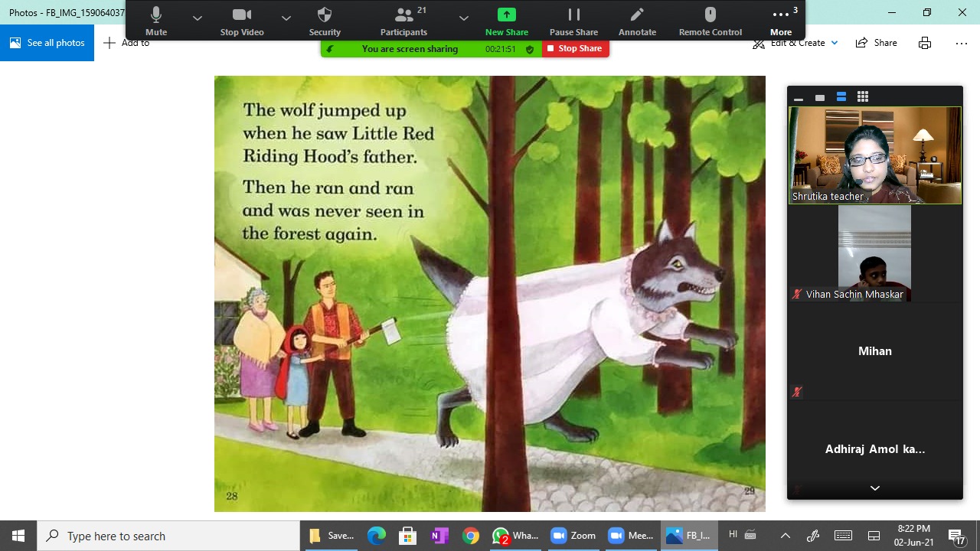Open Microsoft Store from taskbar
Viewport: 980px width, 551px height.
[407, 536]
